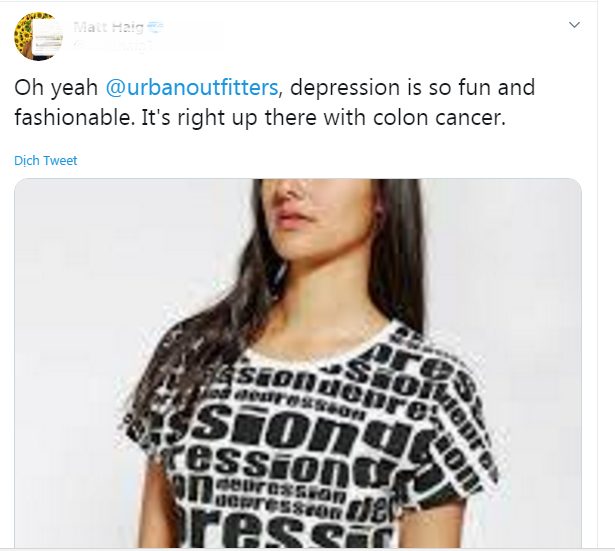The width and height of the screenshot is (615, 551).
Task: Click the word 'fashionable' in the tweet
Action: pyautogui.click(x=73, y=117)
